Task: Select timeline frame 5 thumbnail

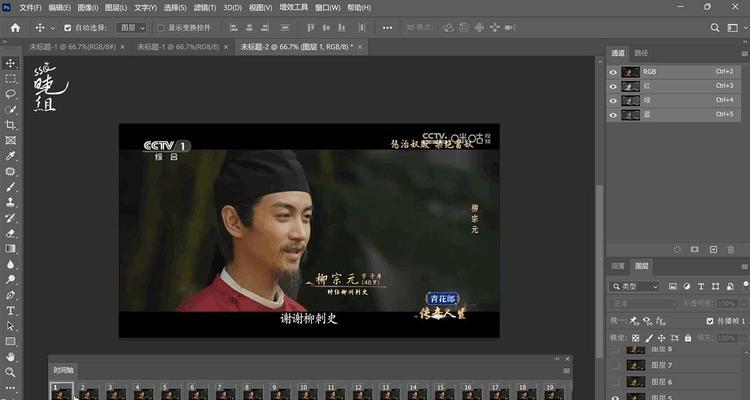Action: pos(171,391)
